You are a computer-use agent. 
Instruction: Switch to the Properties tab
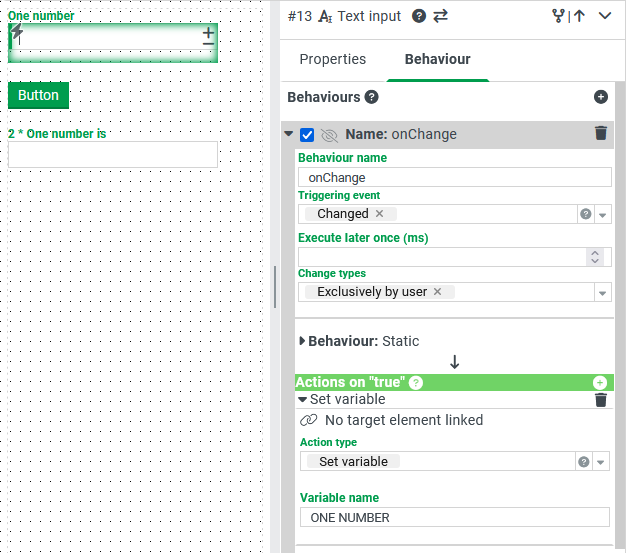pos(332,59)
